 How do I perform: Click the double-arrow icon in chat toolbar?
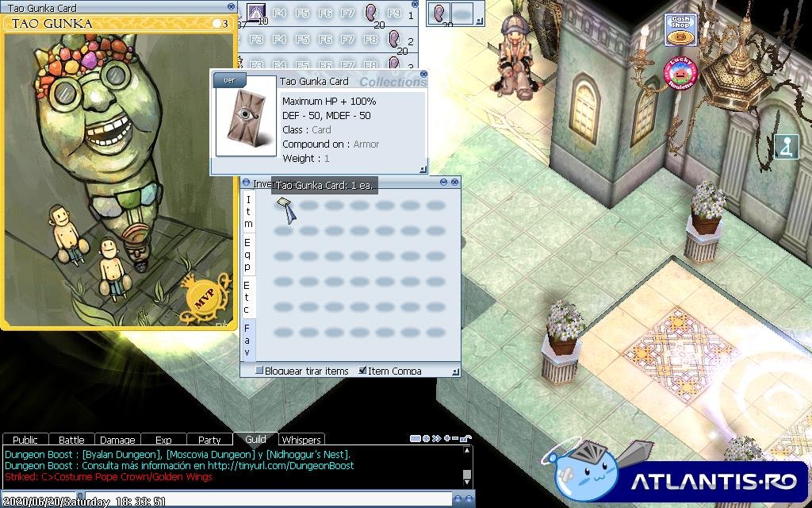(x=437, y=438)
